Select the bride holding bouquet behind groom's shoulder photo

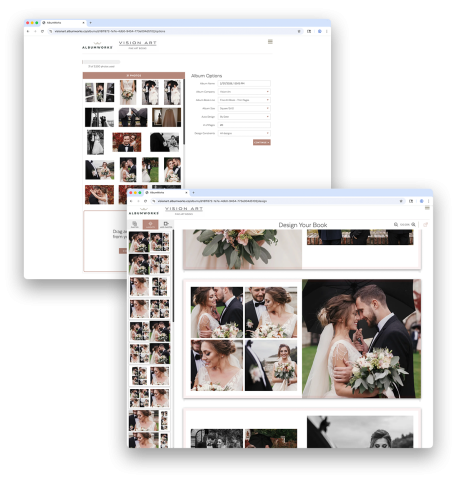click(271, 365)
